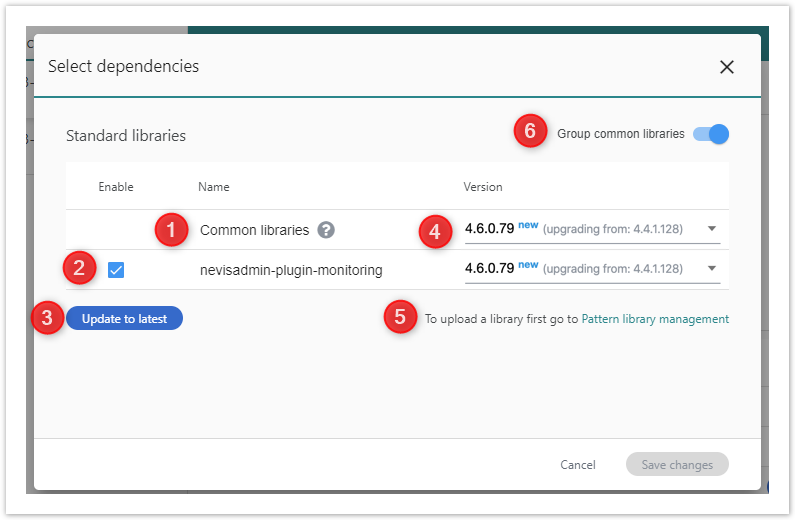Click red annotation marker number 1
Screen dimensions: 795x520
pyautogui.click(x=171, y=230)
